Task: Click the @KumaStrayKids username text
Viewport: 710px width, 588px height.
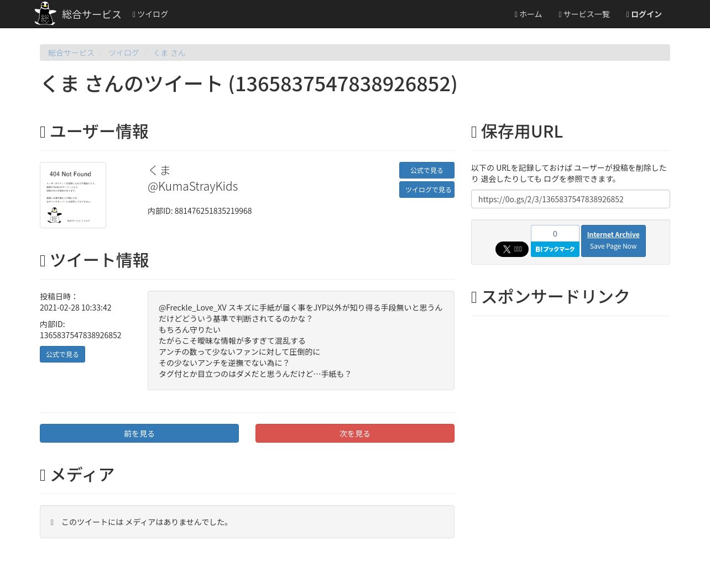Action: [192, 186]
